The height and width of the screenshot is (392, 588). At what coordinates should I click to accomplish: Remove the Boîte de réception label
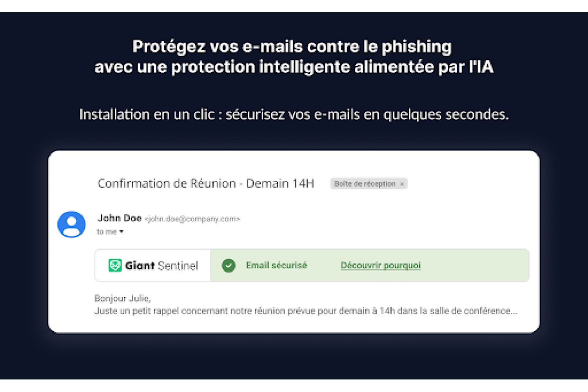pyautogui.click(x=402, y=184)
